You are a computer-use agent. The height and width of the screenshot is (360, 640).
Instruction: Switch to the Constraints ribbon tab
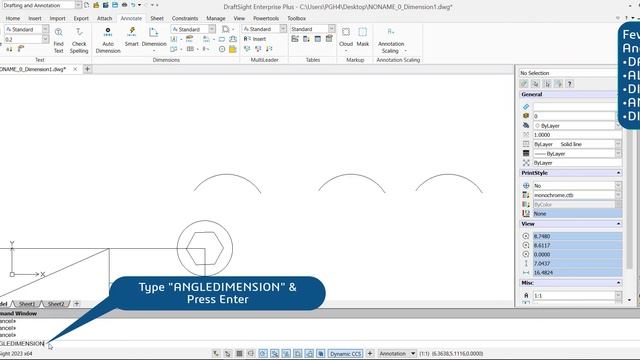pos(184,18)
